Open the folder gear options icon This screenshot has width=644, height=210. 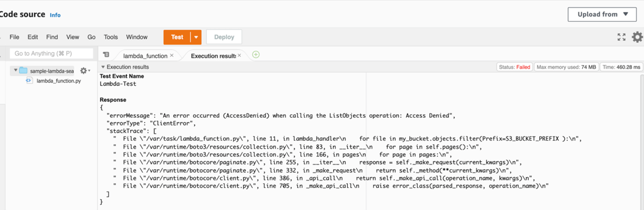tap(84, 71)
